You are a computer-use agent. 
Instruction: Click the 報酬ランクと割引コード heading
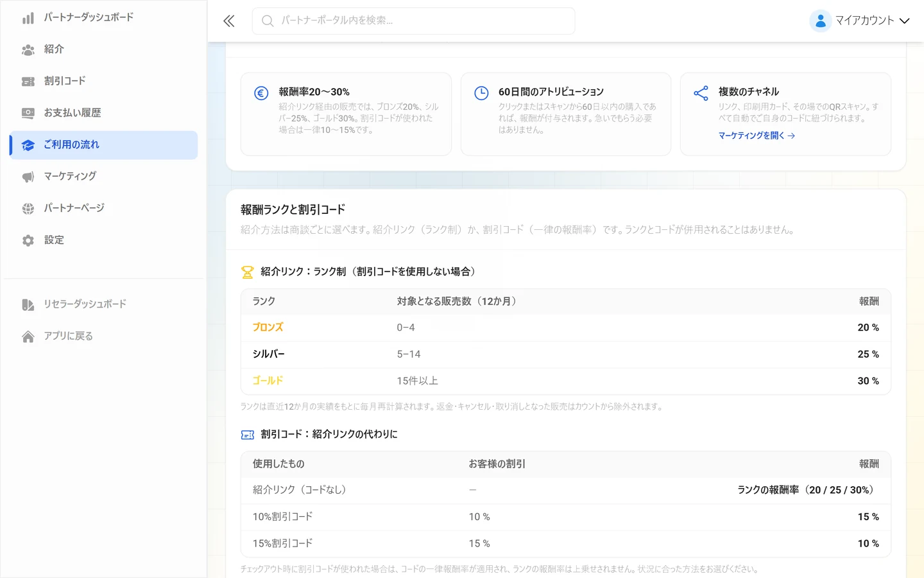click(293, 209)
